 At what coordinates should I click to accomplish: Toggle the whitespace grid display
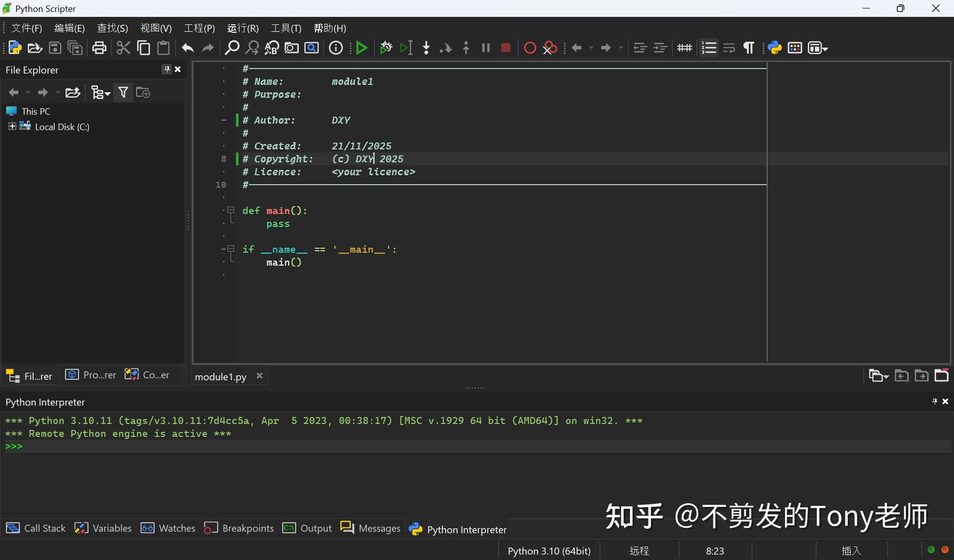point(684,48)
